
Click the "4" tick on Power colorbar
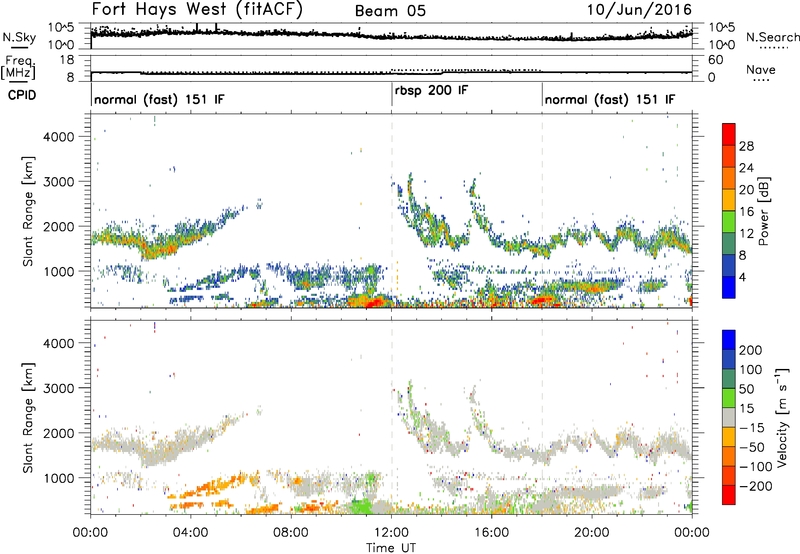(x=743, y=278)
